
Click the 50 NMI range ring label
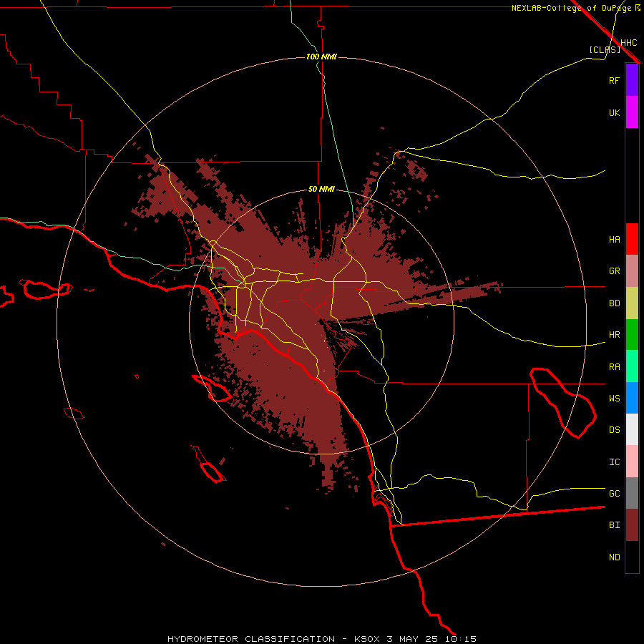click(321, 189)
